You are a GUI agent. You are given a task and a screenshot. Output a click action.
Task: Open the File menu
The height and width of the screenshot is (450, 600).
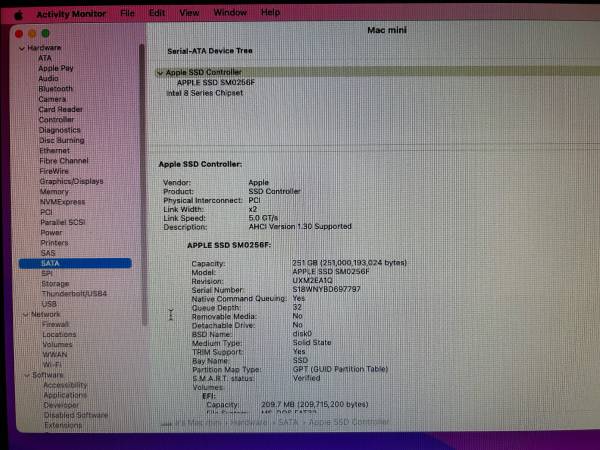pyautogui.click(x=127, y=13)
